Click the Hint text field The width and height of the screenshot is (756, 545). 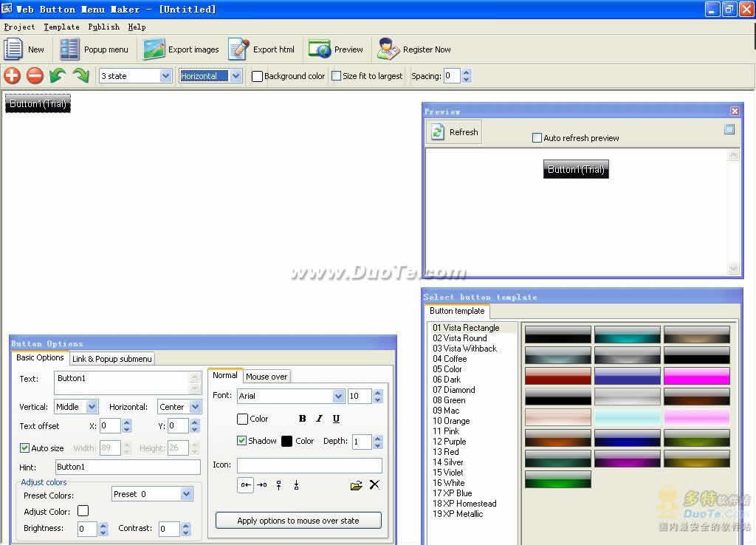pyautogui.click(x=128, y=467)
